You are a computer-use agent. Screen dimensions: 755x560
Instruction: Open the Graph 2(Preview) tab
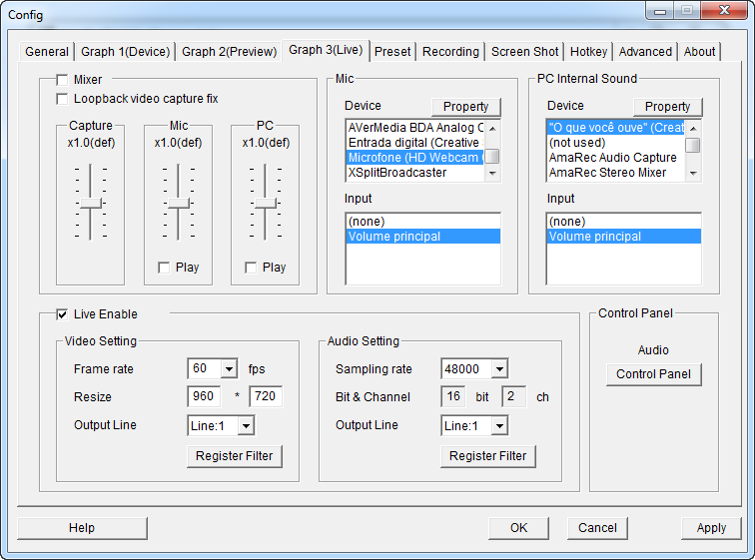point(230,52)
